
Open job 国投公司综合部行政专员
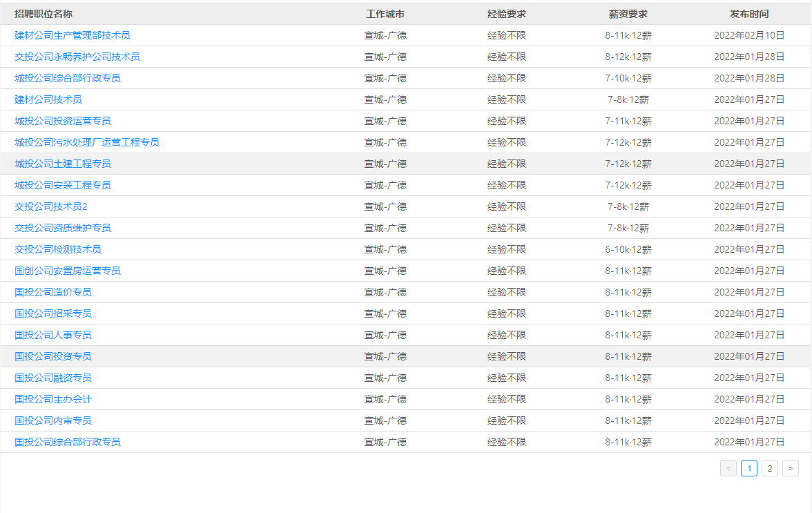click(68, 442)
